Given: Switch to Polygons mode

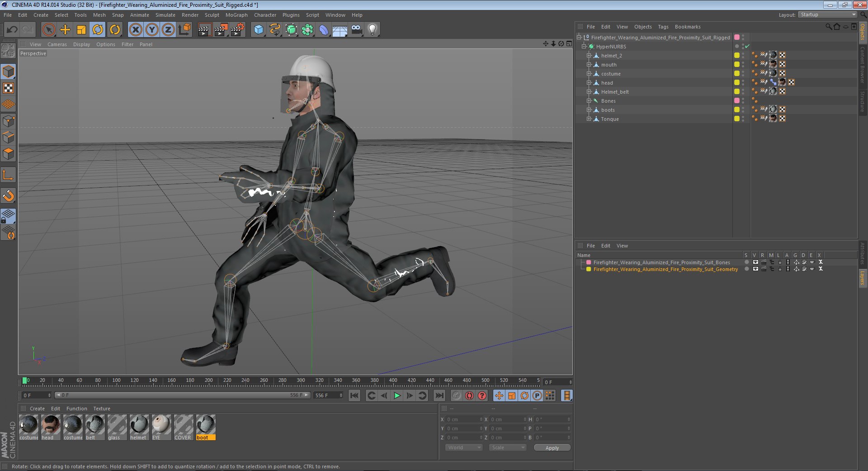Looking at the screenshot, I should [x=9, y=154].
